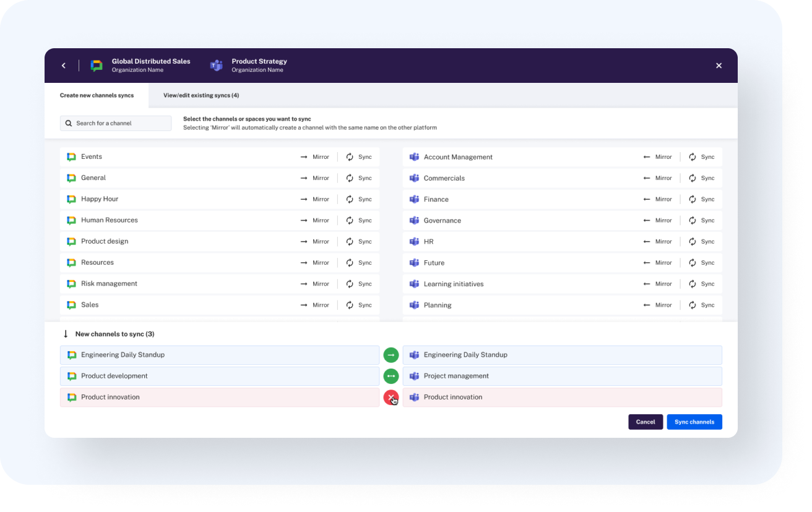812x512 pixels.
Task: Mirror the Sales channel
Action: point(314,305)
